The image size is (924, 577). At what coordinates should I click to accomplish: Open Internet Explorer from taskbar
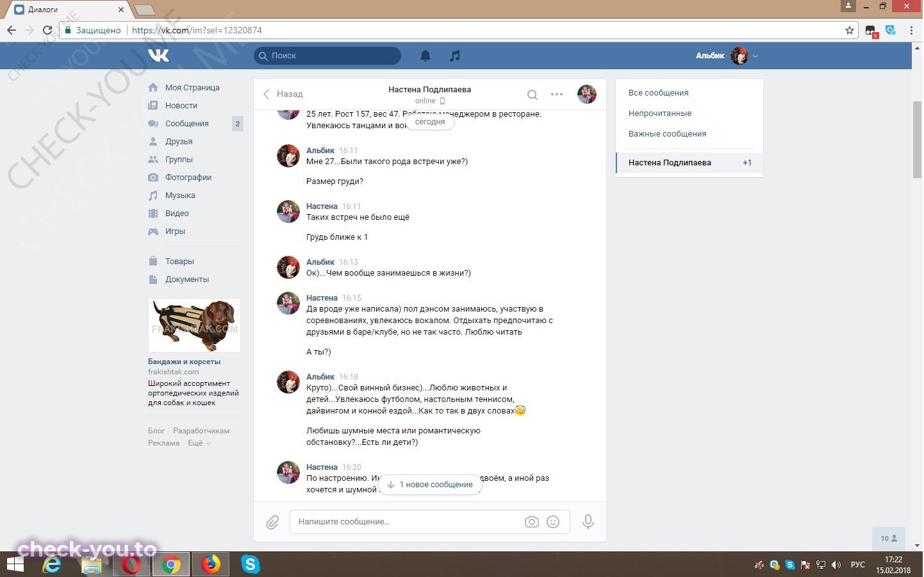click(52, 565)
